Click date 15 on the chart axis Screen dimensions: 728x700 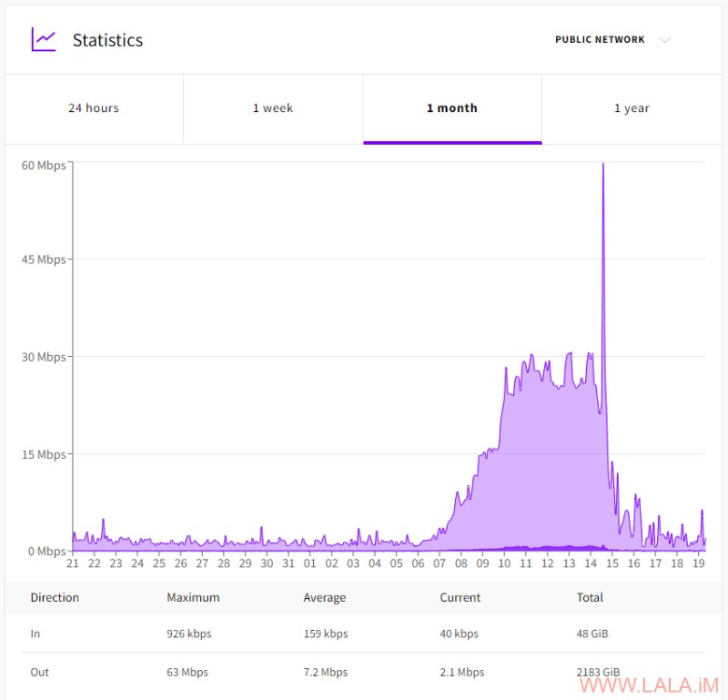coord(612,563)
